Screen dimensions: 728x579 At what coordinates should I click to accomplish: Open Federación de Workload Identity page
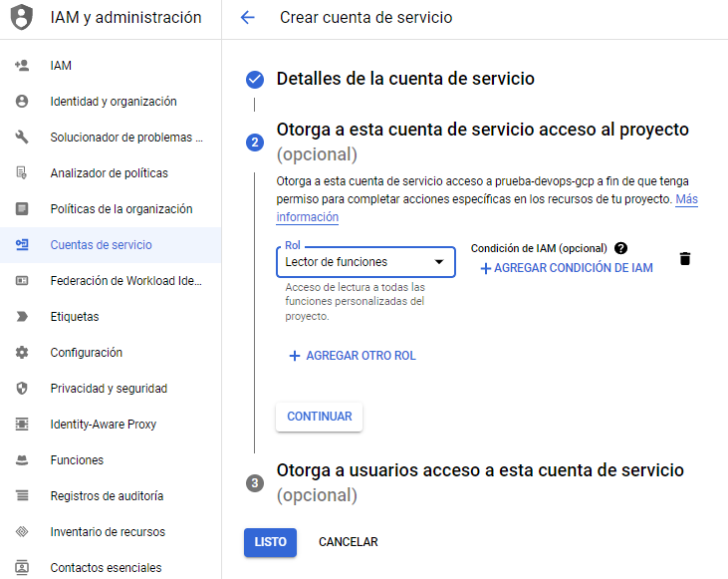[125, 281]
